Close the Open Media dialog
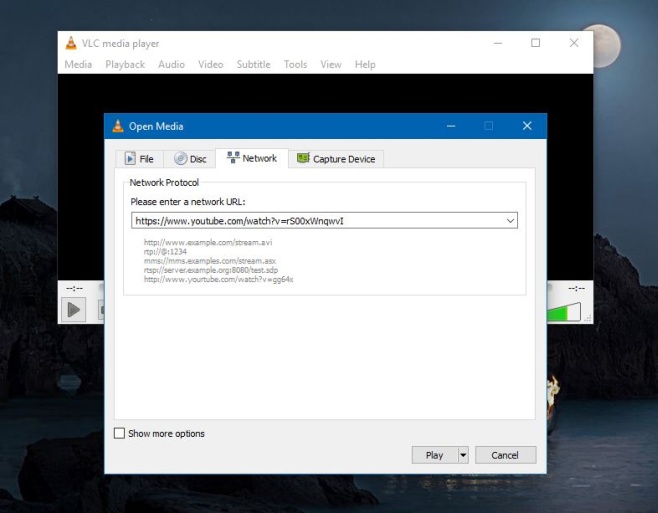 pos(527,126)
